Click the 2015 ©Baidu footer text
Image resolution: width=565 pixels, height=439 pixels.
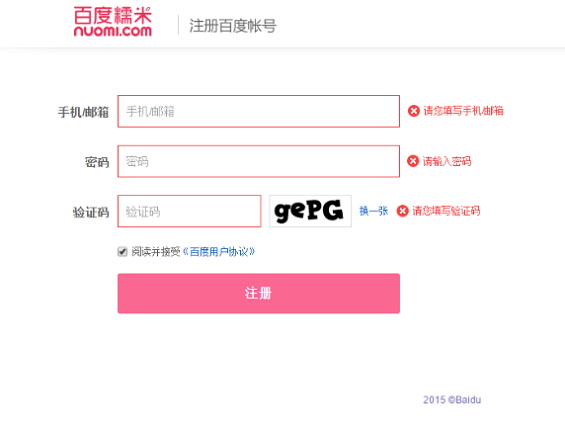452,400
